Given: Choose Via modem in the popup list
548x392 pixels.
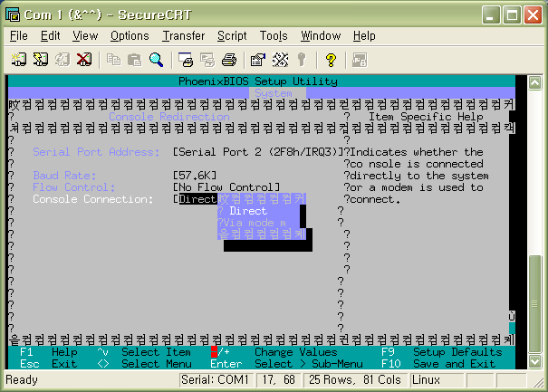Looking at the screenshot, I should (255, 223).
